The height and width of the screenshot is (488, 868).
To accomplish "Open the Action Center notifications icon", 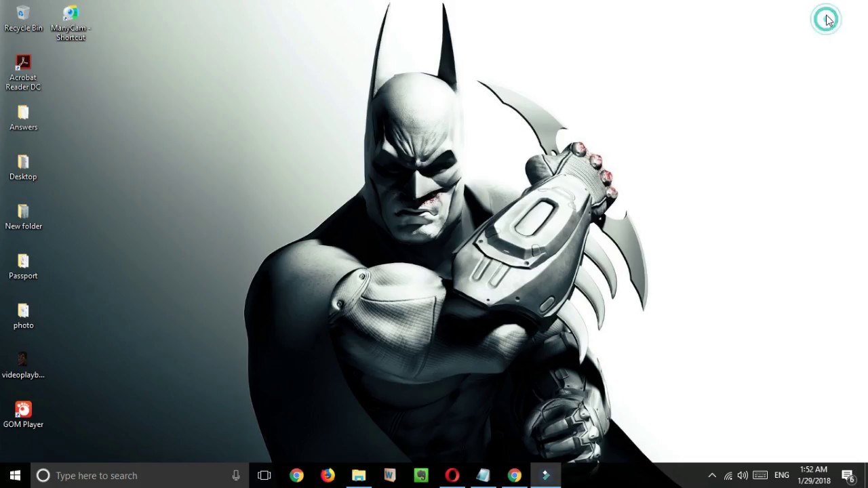I will coord(848,475).
